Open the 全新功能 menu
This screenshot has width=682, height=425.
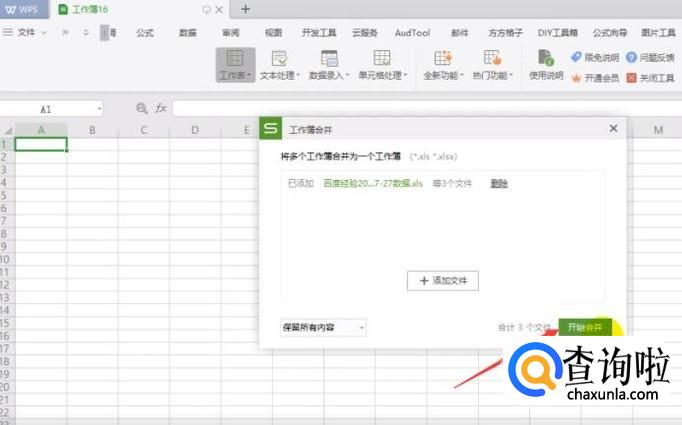click(443, 65)
